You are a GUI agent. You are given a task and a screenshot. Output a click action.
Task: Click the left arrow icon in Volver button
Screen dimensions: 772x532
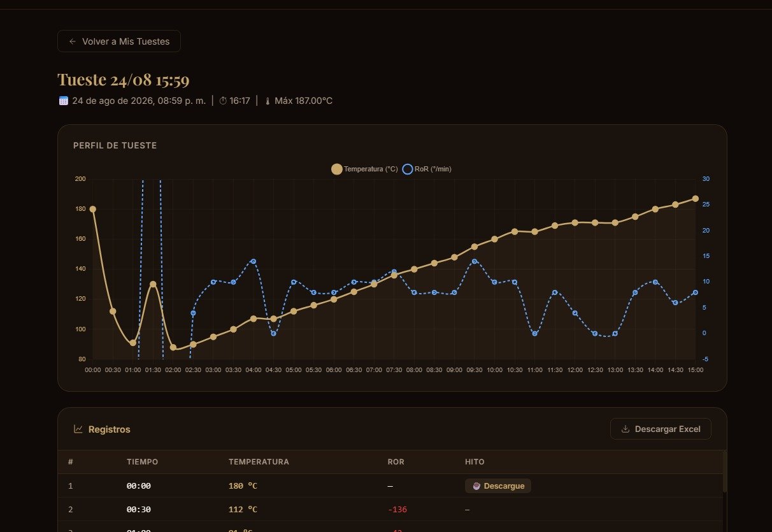(73, 41)
